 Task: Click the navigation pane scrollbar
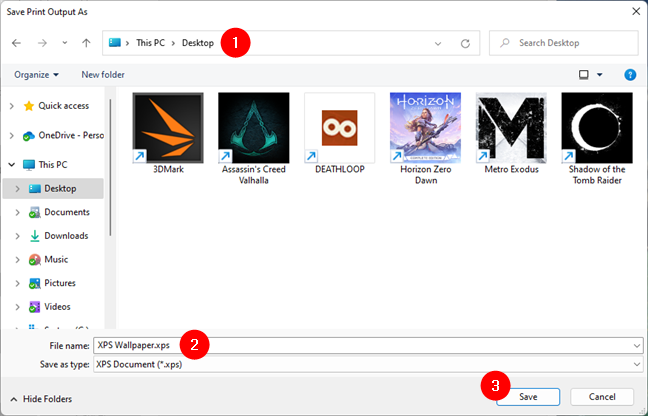[x=110, y=167]
